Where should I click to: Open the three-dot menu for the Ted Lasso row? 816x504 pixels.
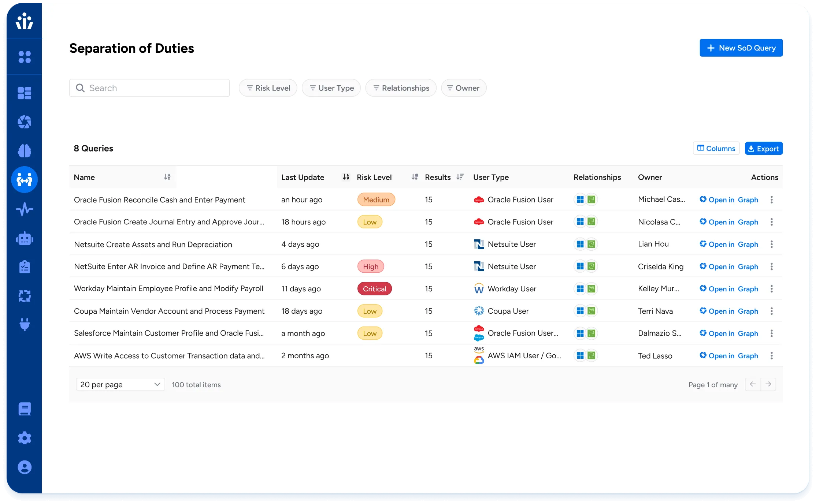tap(771, 356)
